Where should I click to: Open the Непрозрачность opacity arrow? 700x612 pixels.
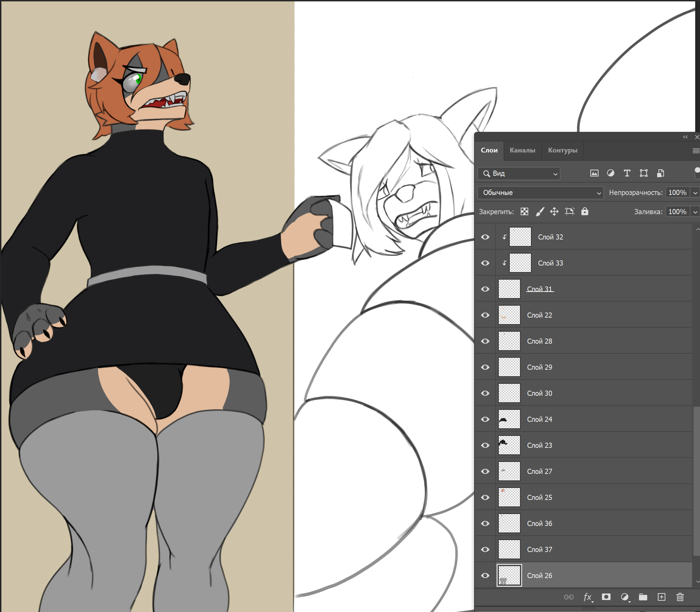pos(695,193)
